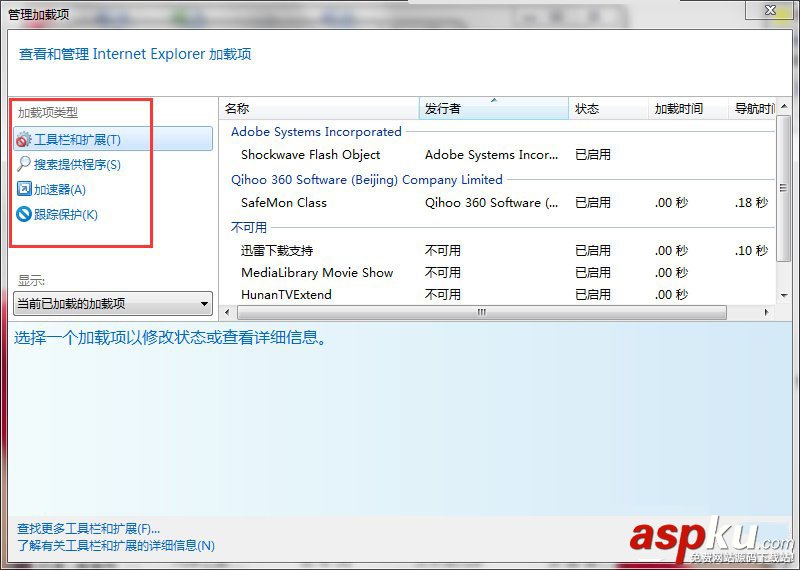Image resolution: width=800 pixels, height=570 pixels.
Task: Sort by the 发行者 column header
Action: pos(493,108)
